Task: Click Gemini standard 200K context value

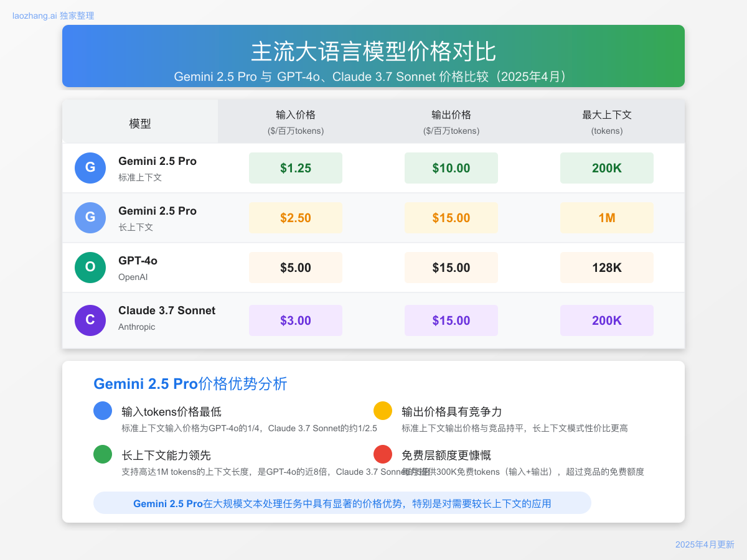Action: tap(607, 168)
